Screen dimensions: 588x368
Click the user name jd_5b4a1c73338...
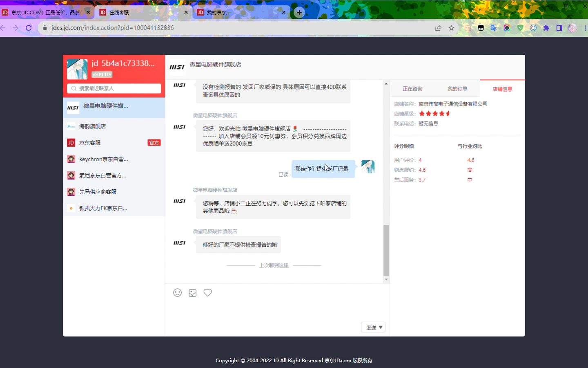coord(123,63)
